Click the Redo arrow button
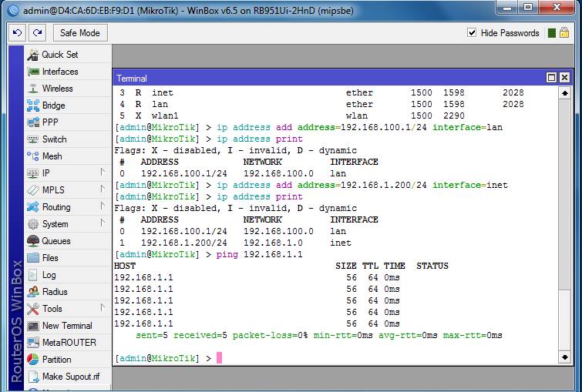This screenshot has width=582, height=392. [37, 32]
